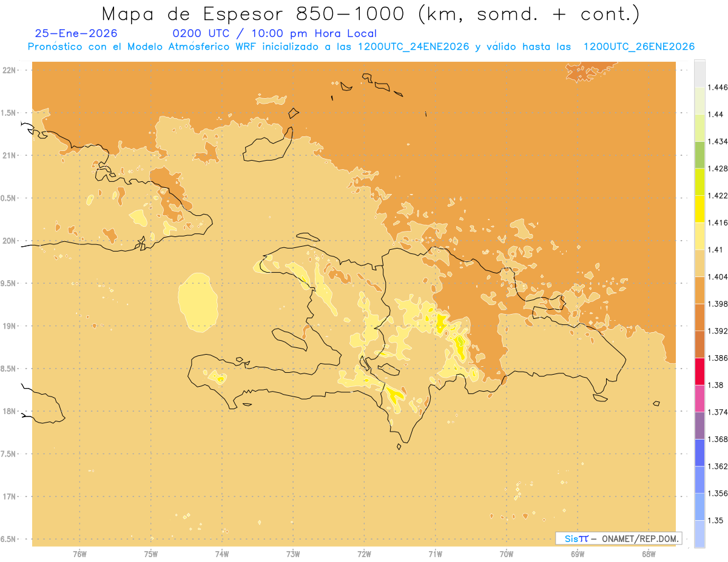Pick the purple legend band between 1.368 and 1.374
The height and width of the screenshot is (562, 728).
pyautogui.click(x=699, y=426)
